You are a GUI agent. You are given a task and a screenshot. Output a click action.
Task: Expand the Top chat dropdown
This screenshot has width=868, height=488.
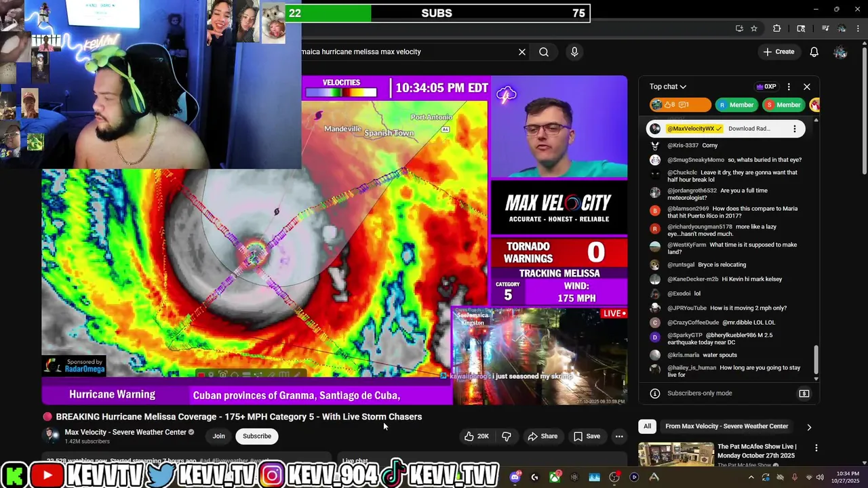tap(668, 87)
